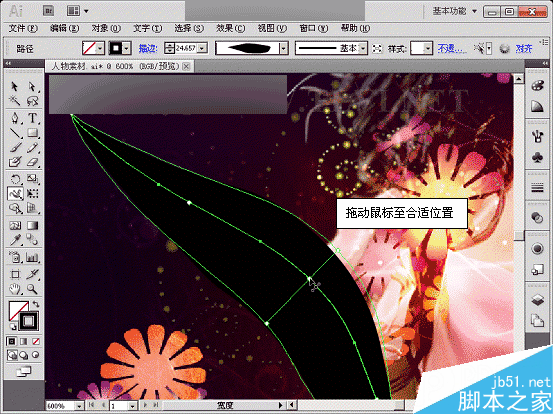This screenshot has width=553, height=414.
Task: Select the Gradient tool
Action: tap(32, 225)
